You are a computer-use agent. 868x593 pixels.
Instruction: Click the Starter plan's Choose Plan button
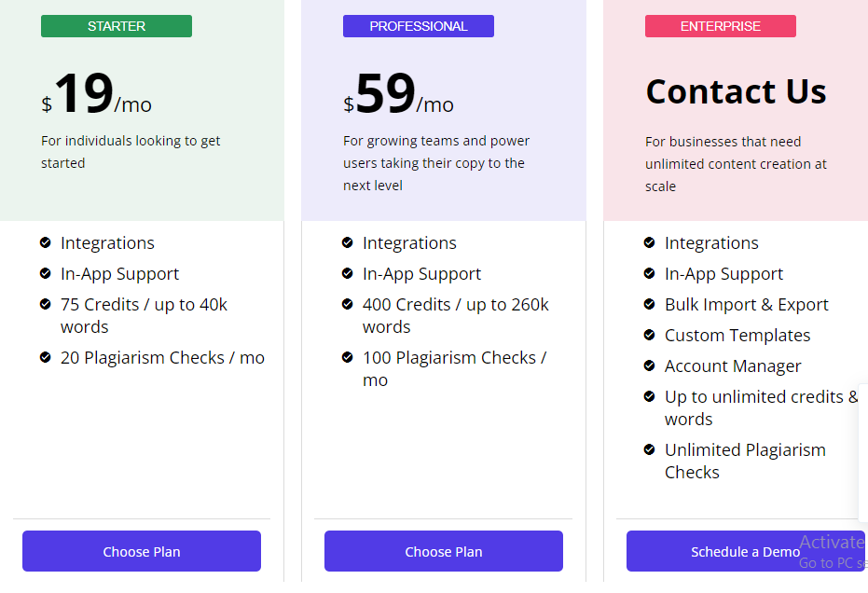point(142,551)
